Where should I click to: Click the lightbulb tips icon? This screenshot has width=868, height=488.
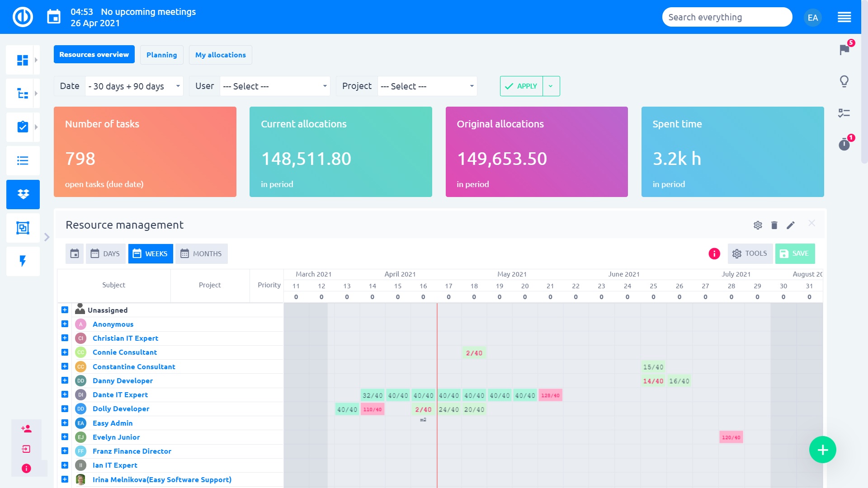pos(844,81)
